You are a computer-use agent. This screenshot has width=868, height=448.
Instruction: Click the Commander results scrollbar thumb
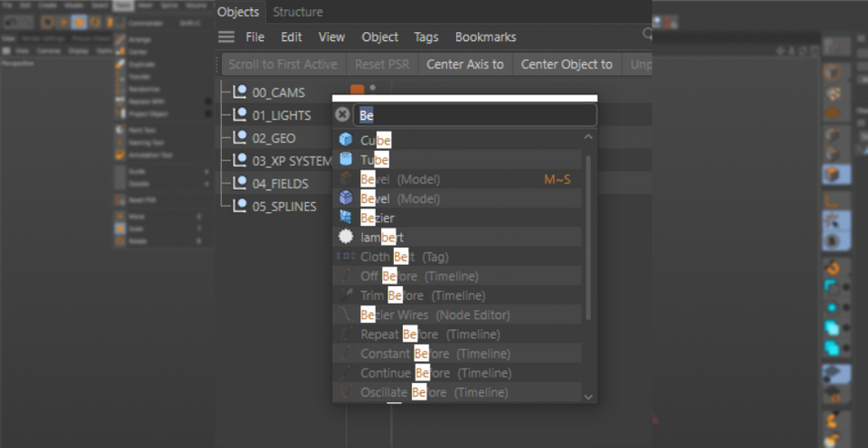588,238
